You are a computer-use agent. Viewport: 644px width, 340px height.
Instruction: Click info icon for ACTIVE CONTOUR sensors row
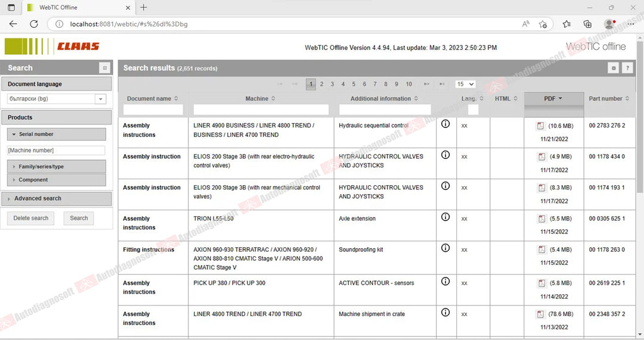445,282
